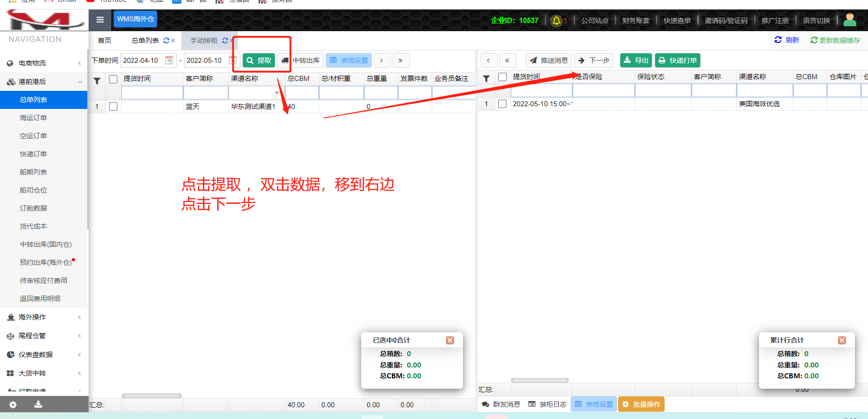Open 快速查单 in the top bar
The image size is (868, 419).
pyautogui.click(x=677, y=20)
